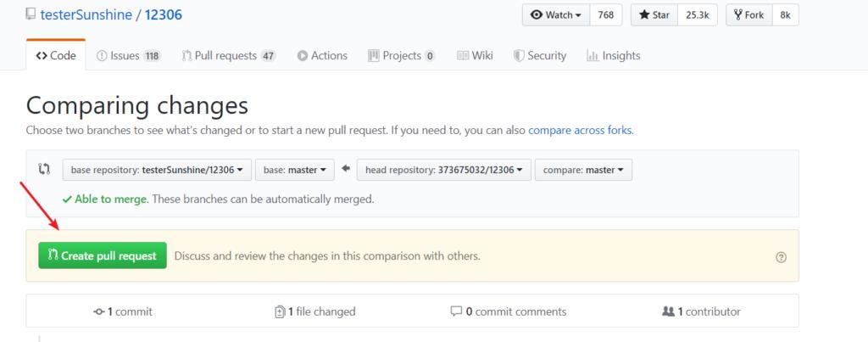Click the repository book icon beside testerSunshine
868x342 pixels.
[31, 14]
